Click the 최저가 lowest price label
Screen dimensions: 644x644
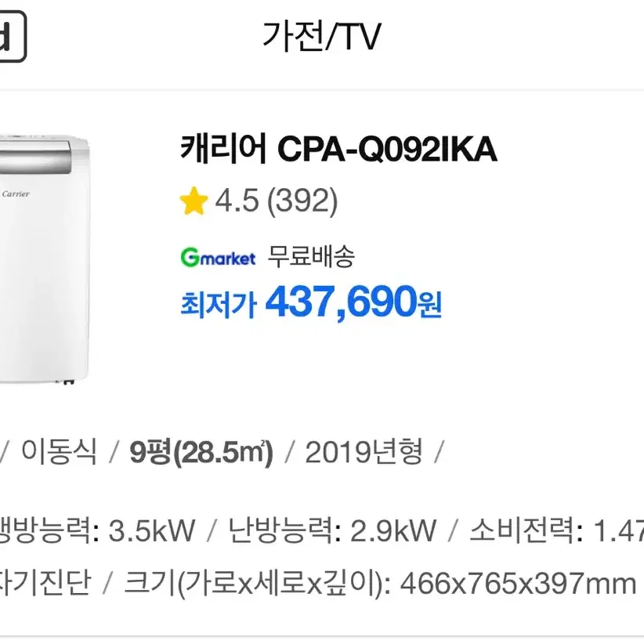[219, 304]
